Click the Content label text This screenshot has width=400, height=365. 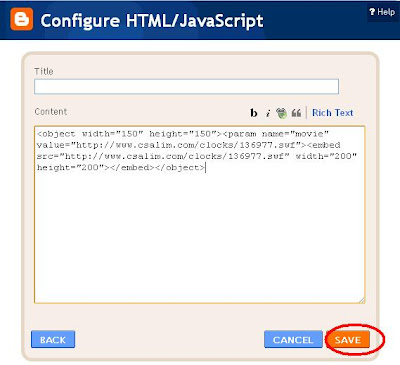(51, 112)
